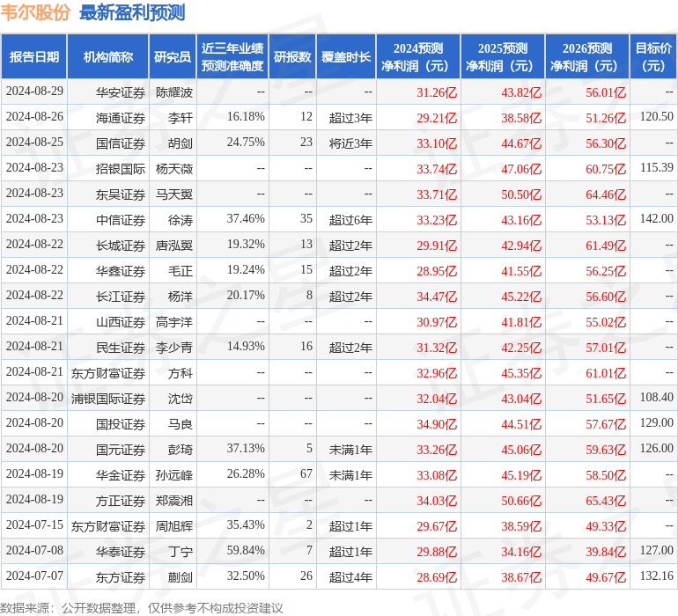Click coverage duration 超过6年
The image size is (678, 616).
[x=350, y=220]
